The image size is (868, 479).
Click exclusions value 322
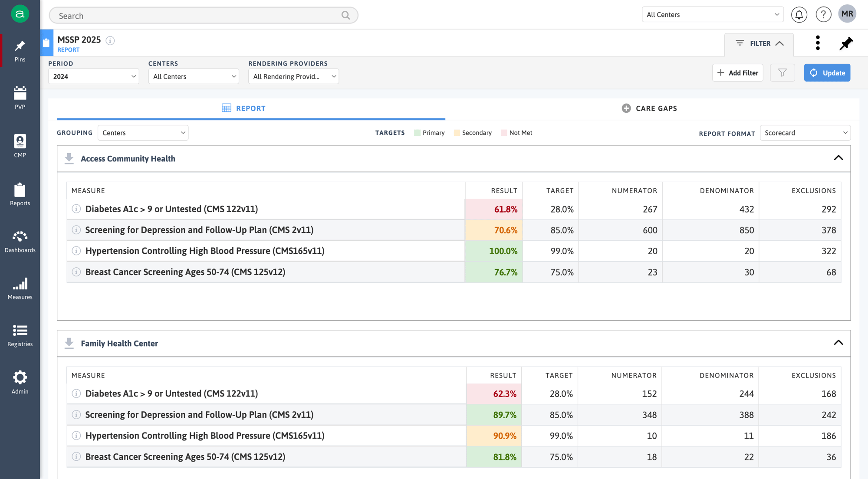(x=829, y=251)
